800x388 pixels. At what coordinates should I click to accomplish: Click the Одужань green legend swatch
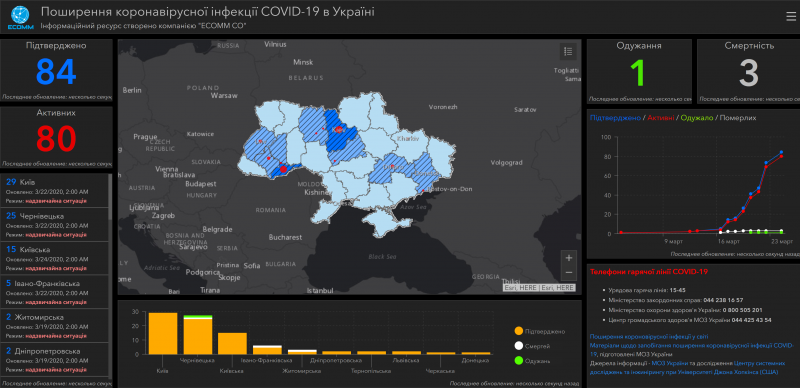(x=519, y=360)
